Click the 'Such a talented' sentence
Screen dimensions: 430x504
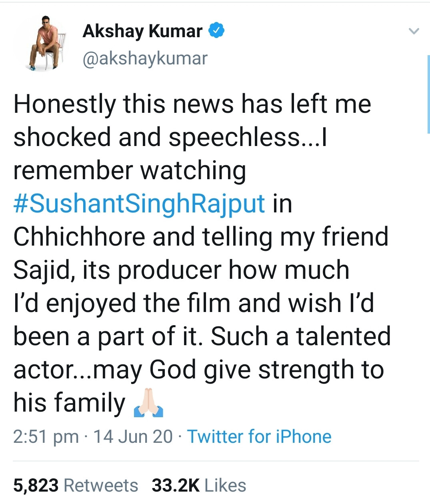300,336
